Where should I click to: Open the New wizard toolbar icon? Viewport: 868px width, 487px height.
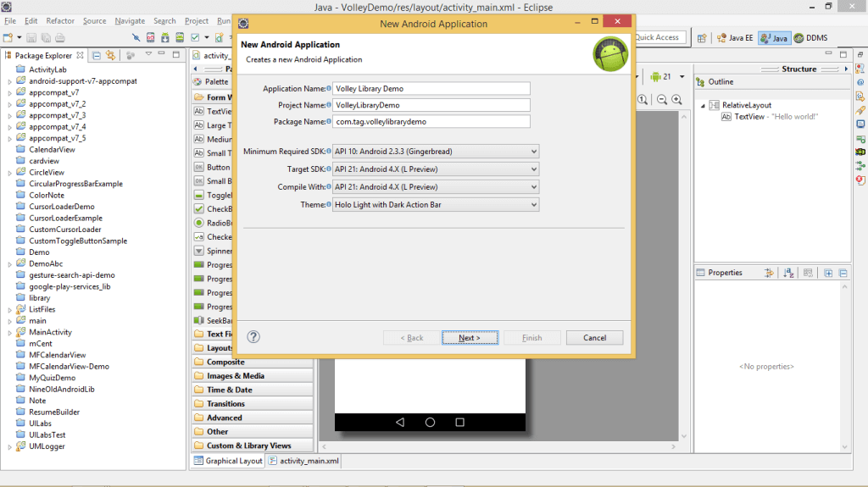[8, 37]
